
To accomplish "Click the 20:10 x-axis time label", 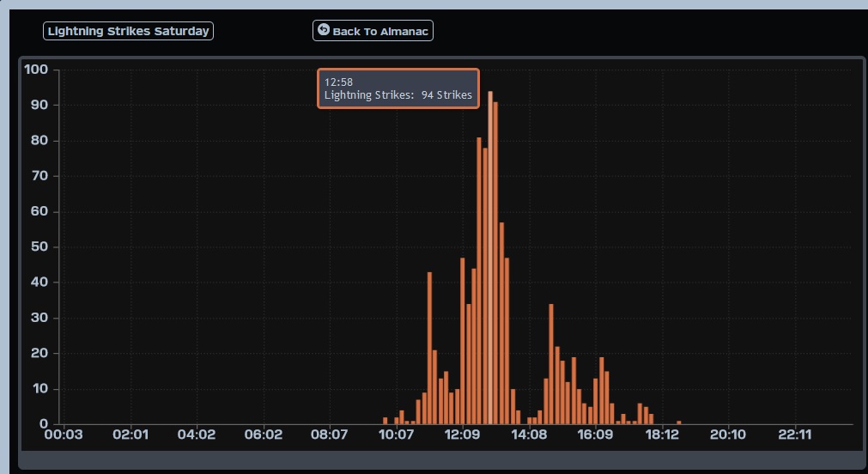I will [728, 435].
